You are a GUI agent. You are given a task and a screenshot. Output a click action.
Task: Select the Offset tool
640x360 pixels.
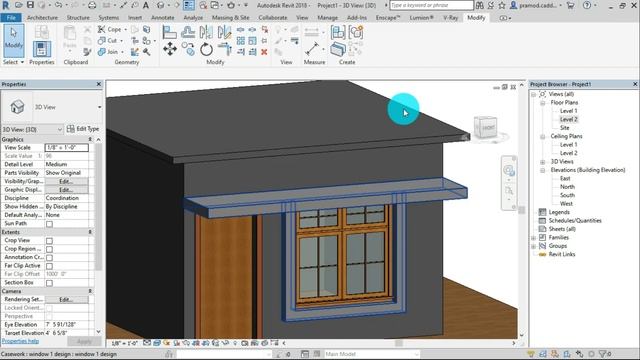(x=188, y=32)
